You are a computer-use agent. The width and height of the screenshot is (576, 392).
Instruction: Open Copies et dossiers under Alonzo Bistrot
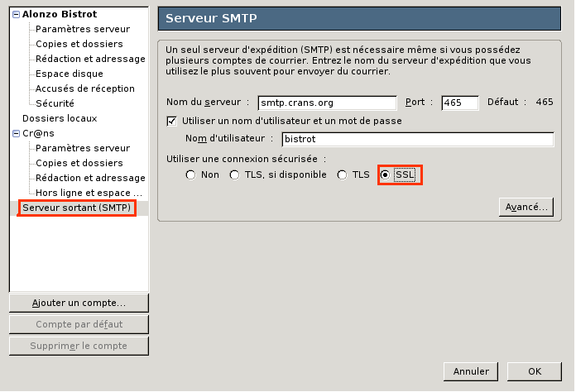(x=79, y=44)
